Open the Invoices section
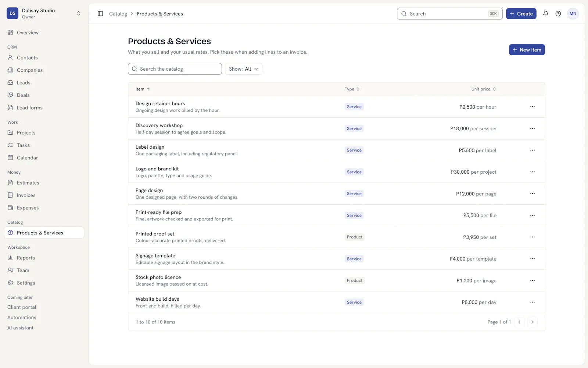 44,195
